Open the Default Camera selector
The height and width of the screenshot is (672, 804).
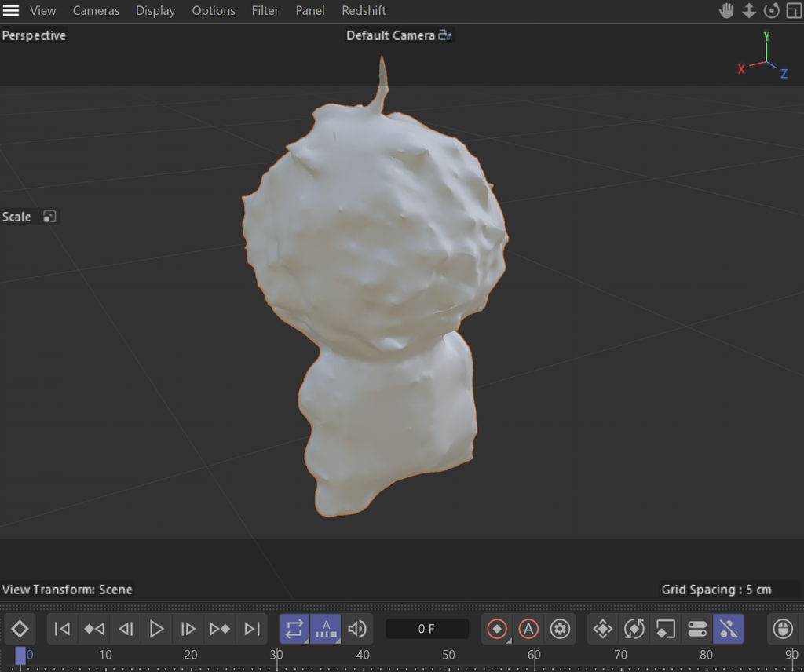[445, 35]
